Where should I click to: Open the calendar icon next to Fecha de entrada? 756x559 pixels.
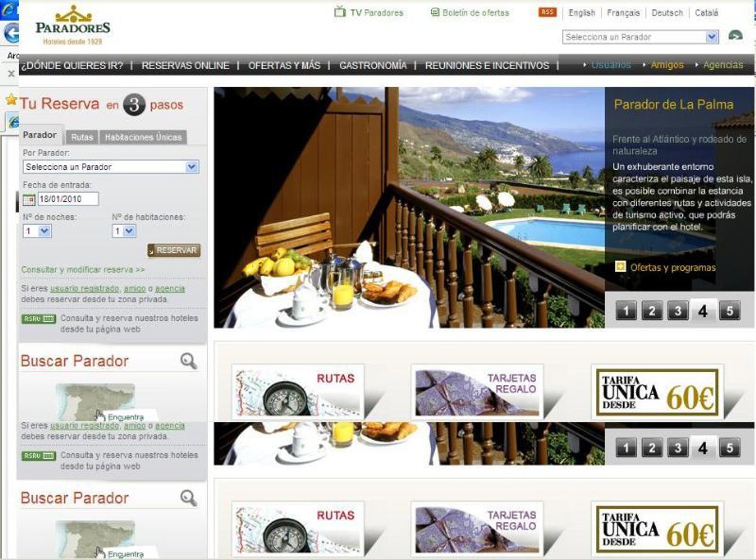(x=29, y=200)
